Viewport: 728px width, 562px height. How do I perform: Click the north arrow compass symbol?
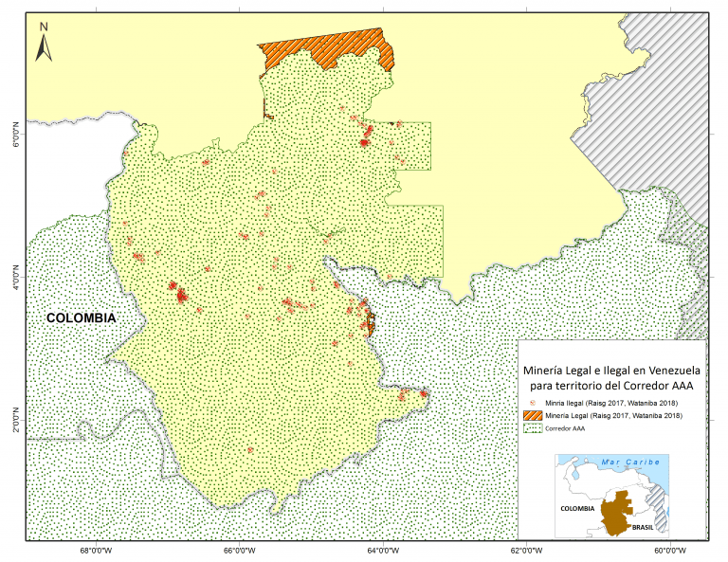(44, 43)
